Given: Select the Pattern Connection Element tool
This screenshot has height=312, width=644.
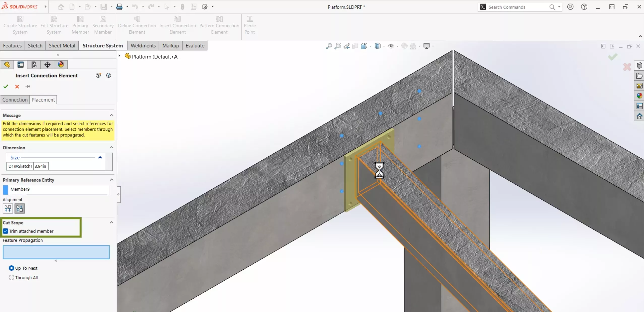Looking at the screenshot, I should pyautogui.click(x=219, y=25).
